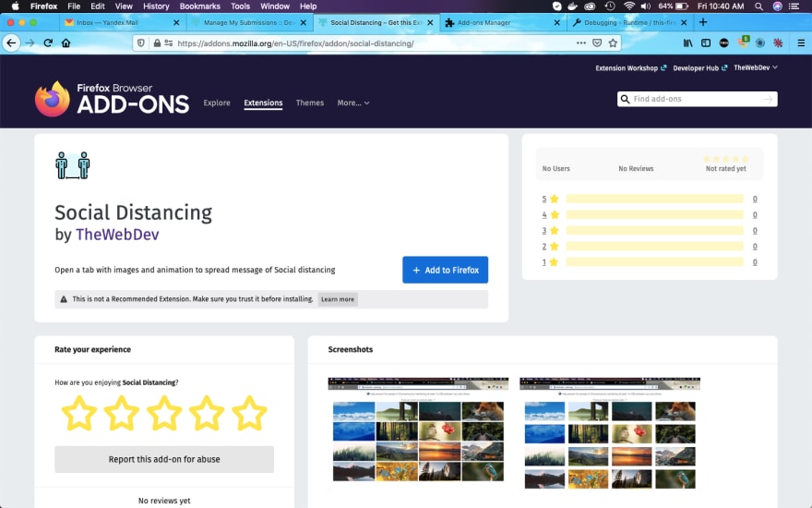Open the Apple menu

[15, 6]
